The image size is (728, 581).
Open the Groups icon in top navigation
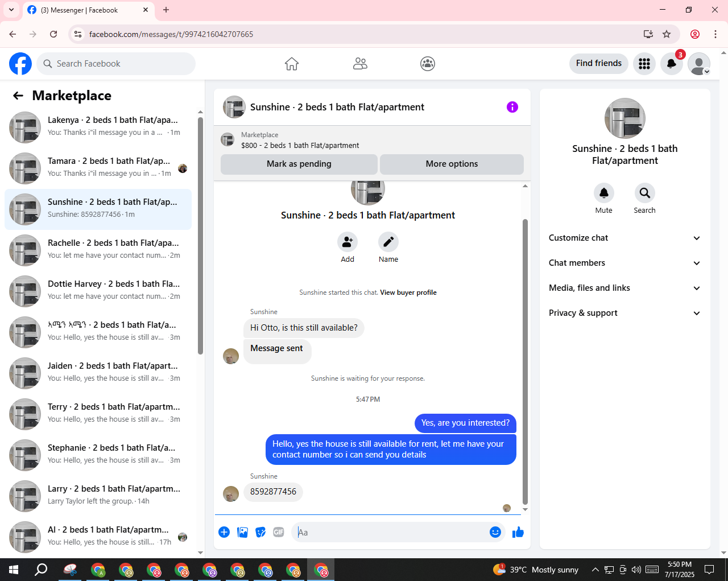428,64
